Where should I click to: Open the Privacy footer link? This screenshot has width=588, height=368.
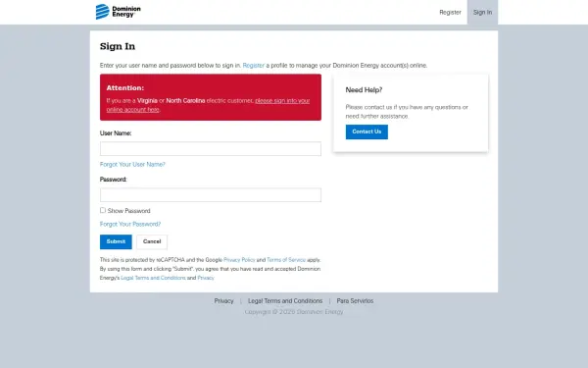223,301
